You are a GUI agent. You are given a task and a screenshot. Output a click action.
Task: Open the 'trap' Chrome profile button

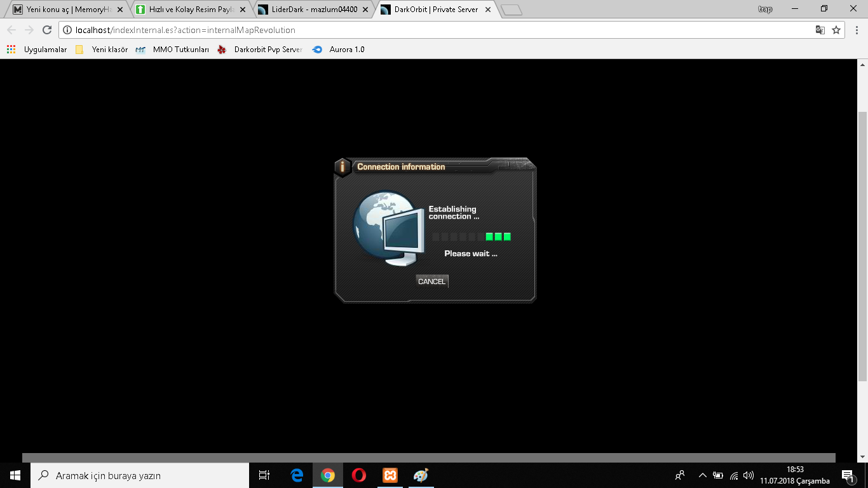765,10
